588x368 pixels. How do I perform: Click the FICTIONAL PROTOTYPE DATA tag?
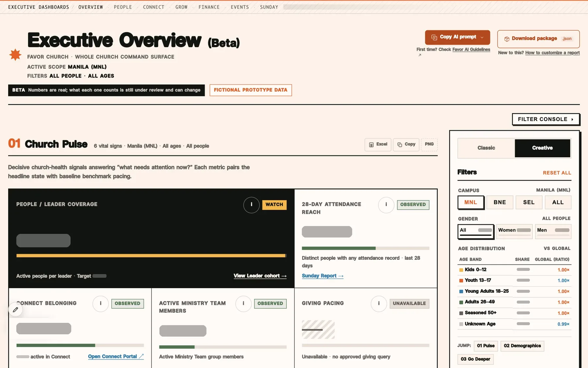251,90
